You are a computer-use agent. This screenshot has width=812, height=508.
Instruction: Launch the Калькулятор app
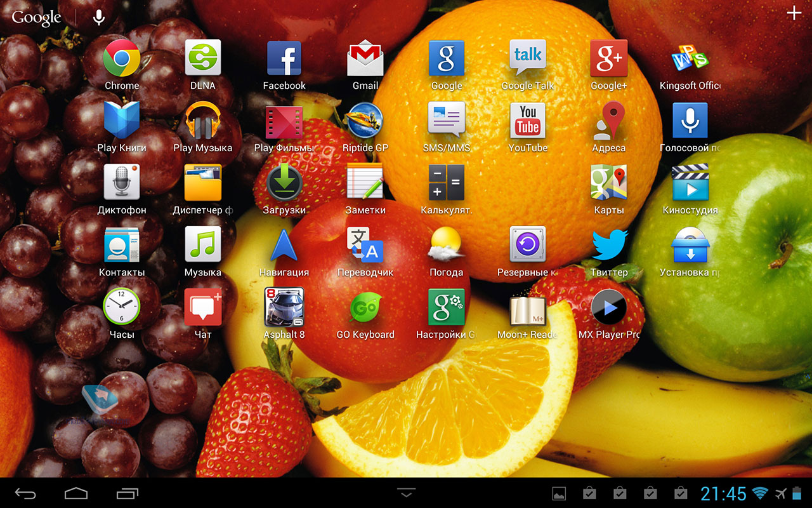click(x=447, y=183)
